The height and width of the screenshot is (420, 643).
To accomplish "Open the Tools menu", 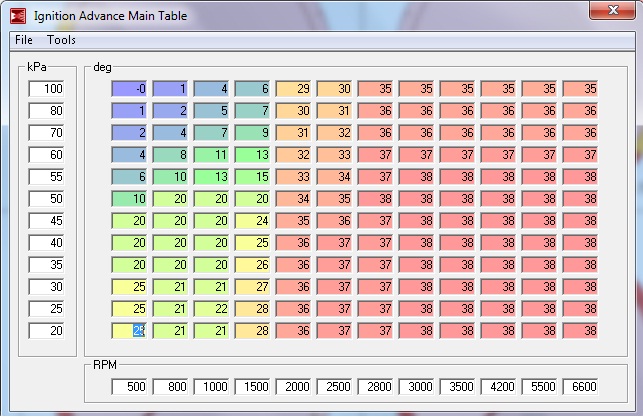I will click(61, 40).
